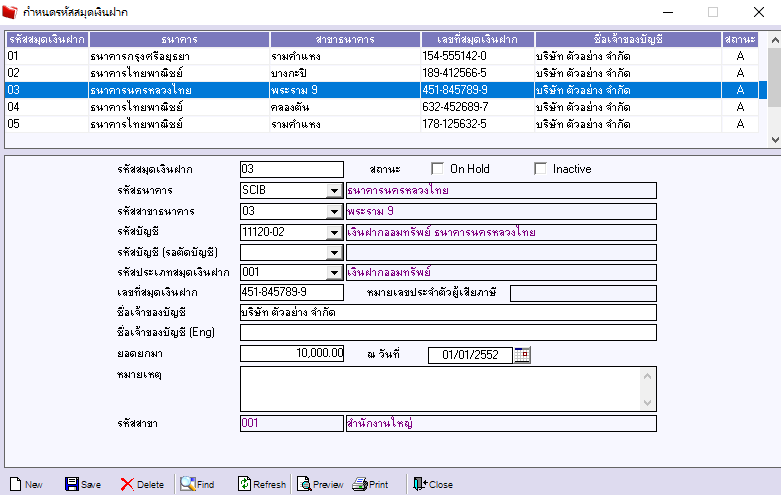
Task: Select row 04 with branch คลองตัน
Action: click(x=382, y=107)
